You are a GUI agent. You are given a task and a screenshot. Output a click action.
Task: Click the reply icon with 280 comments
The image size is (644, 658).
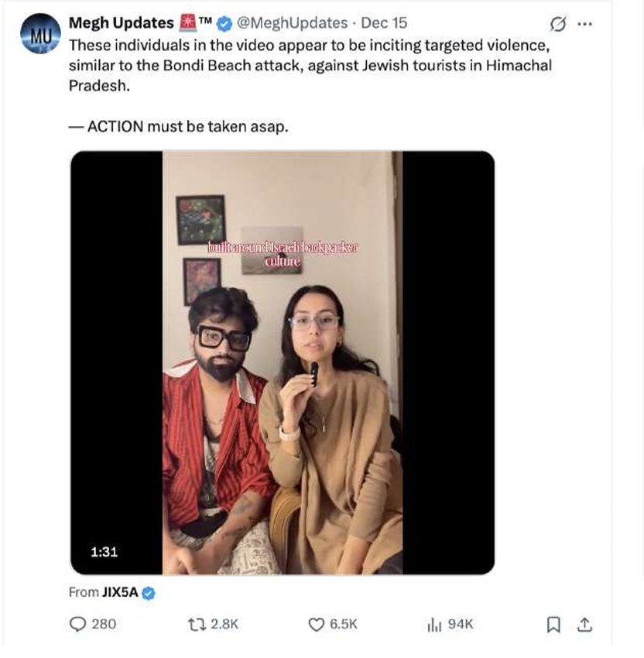(x=77, y=624)
